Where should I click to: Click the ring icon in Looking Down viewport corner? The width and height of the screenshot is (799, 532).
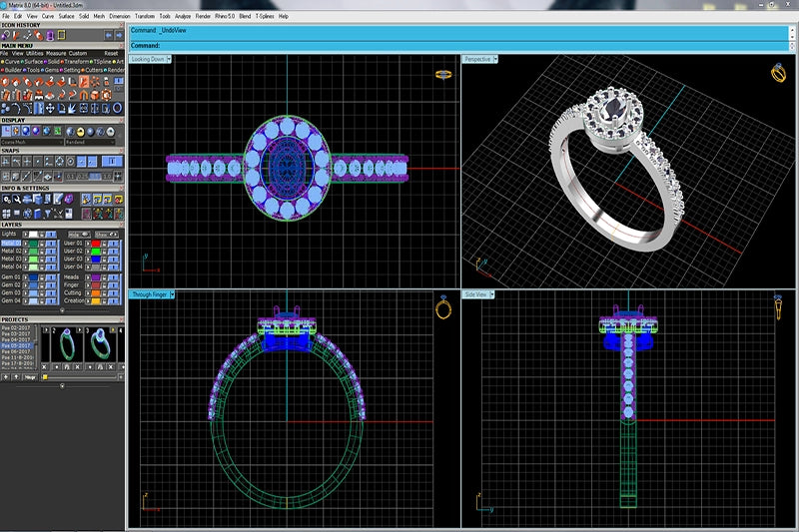442,74
